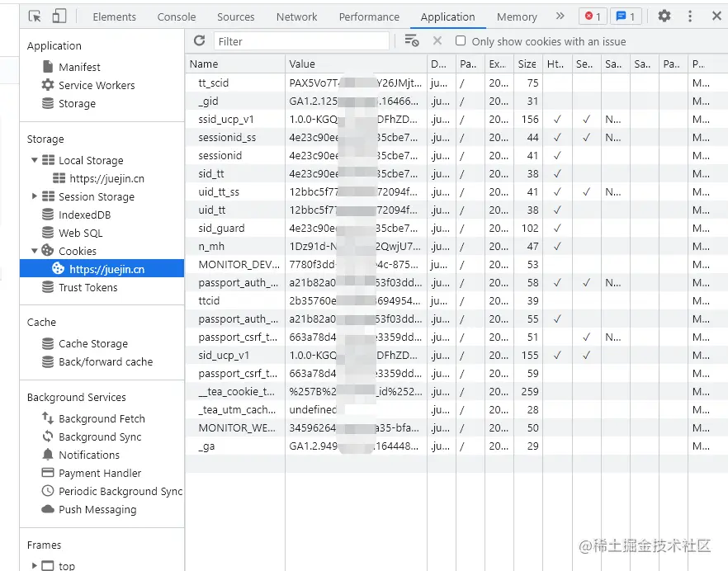
Task: Open Cache Storage
Action: 92,343
